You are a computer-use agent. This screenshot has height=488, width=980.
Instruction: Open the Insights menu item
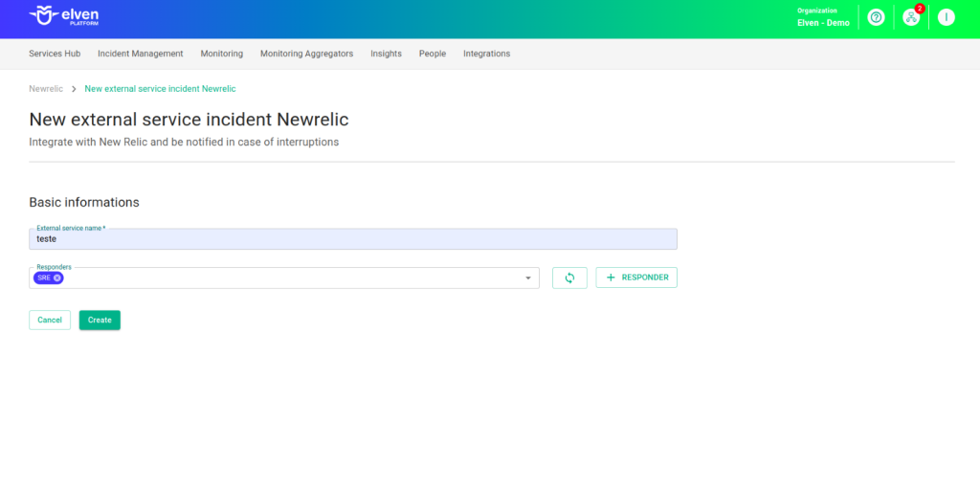pyautogui.click(x=386, y=54)
